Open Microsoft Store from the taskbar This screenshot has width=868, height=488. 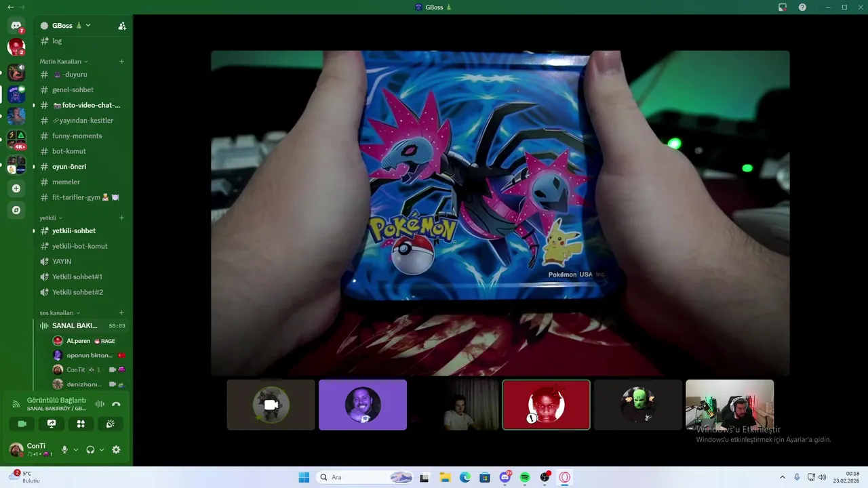pos(485,477)
